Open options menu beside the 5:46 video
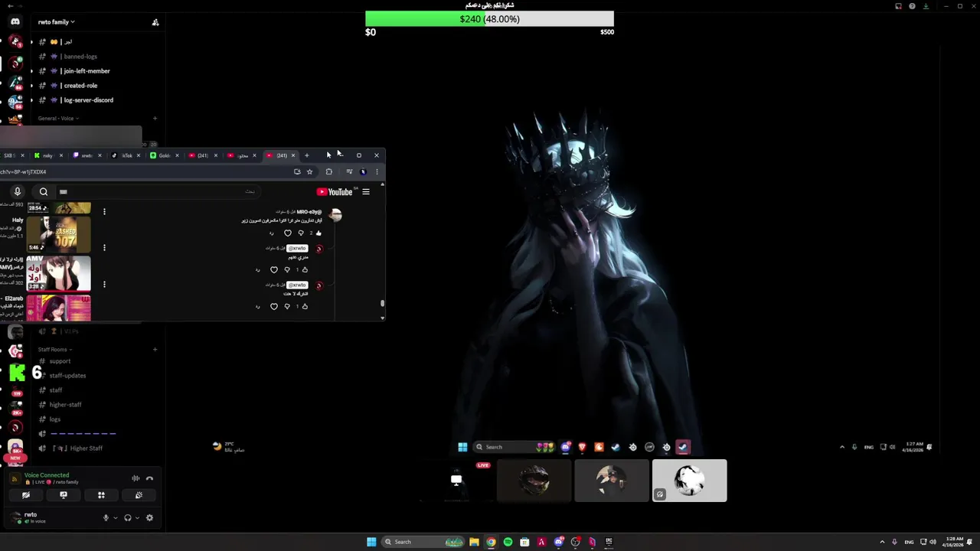The width and height of the screenshot is (980, 551). tap(104, 247)
